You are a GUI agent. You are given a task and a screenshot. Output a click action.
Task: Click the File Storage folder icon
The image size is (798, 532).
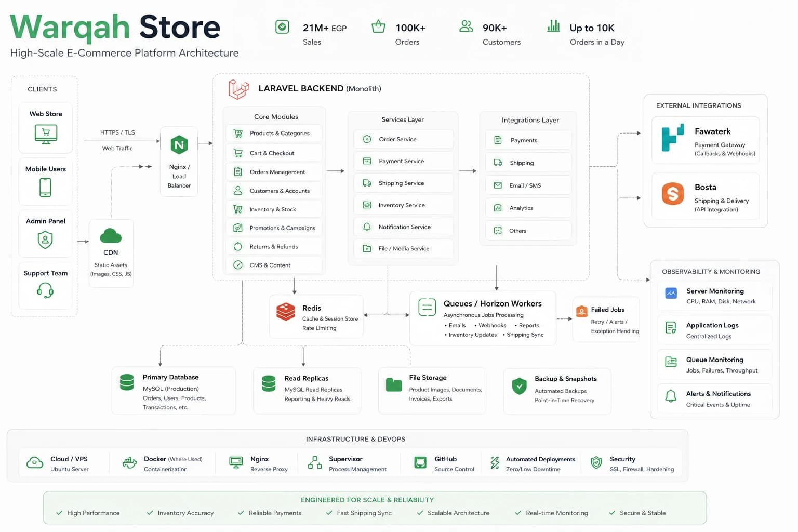pos(394,384)
